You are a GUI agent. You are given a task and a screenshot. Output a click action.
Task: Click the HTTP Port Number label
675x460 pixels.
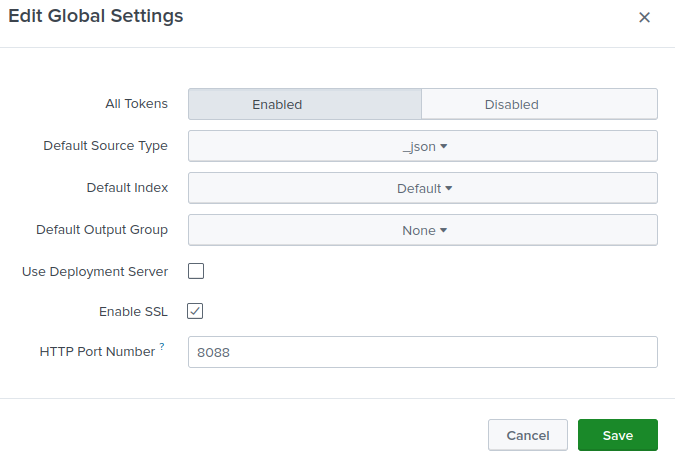[97, 352]
